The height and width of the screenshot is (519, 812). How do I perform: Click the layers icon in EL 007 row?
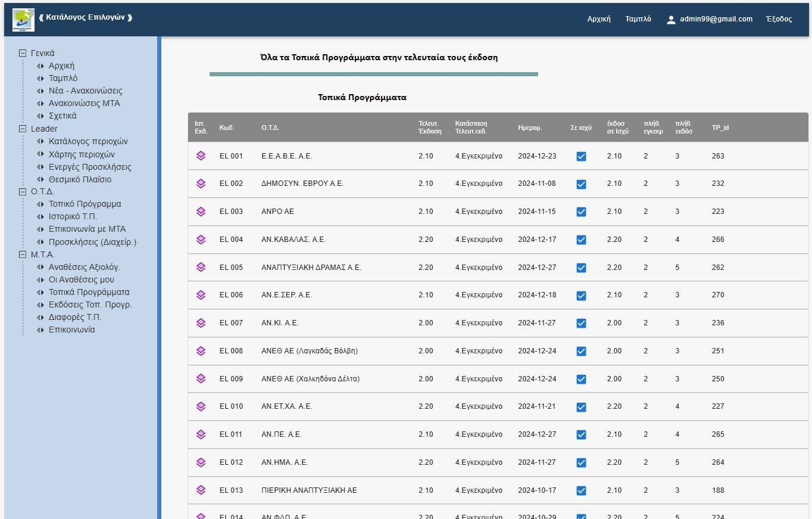click(x=201, y=323)
